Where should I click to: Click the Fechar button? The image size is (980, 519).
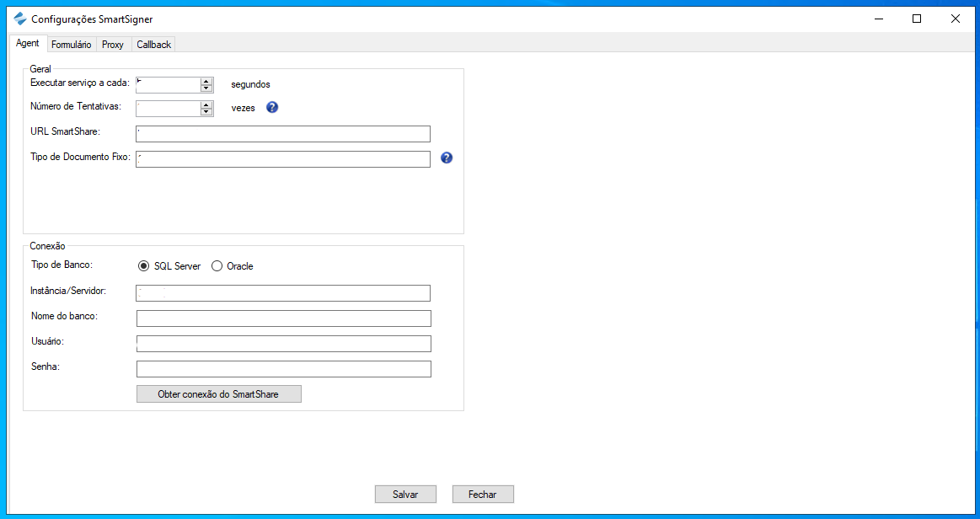[x=483, y=494]
